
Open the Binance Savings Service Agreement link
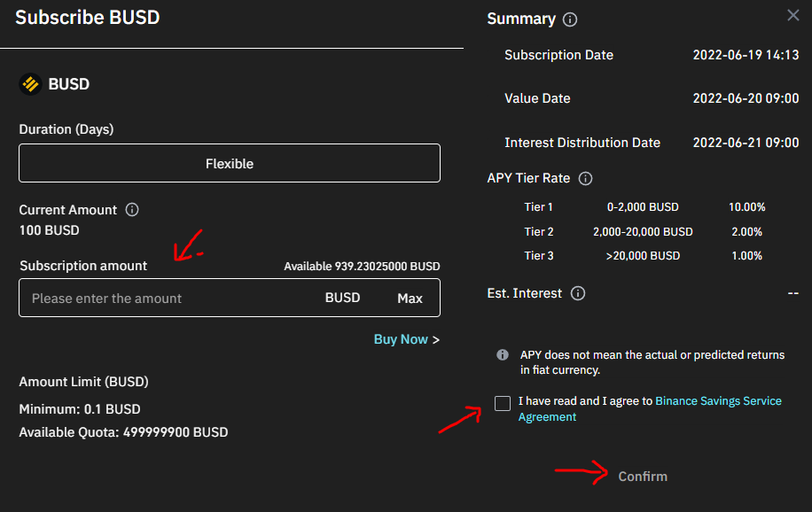tap(650, 409)
